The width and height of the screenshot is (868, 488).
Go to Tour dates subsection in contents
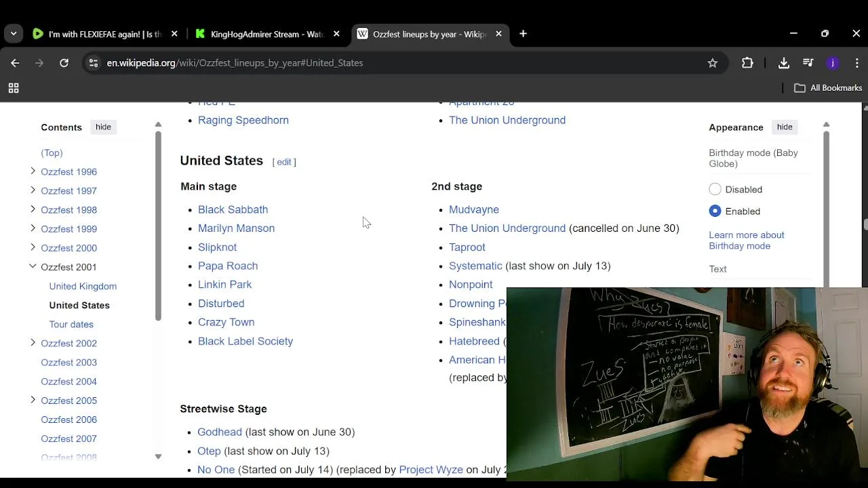coord(71,325)
